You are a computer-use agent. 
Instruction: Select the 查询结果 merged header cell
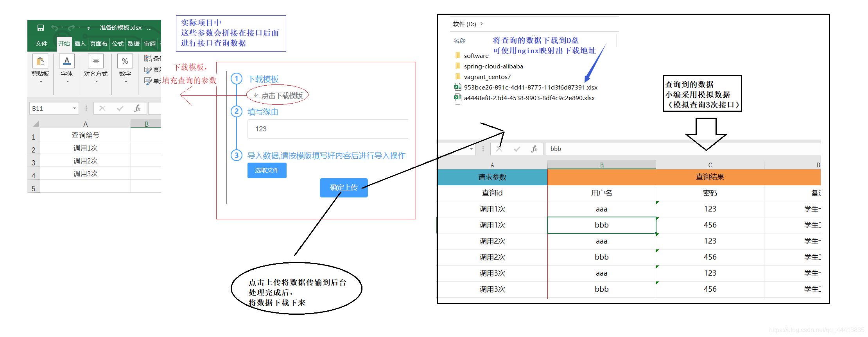684,177
